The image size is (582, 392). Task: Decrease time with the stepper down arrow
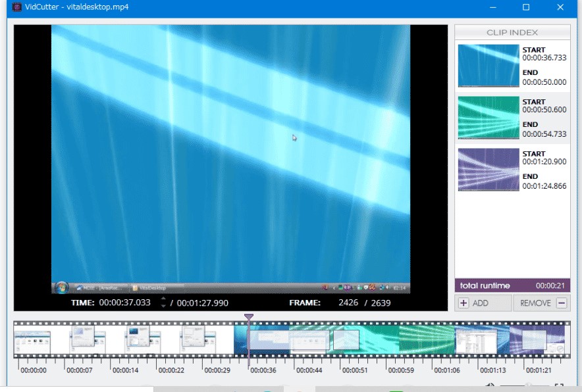coord(163,306)
